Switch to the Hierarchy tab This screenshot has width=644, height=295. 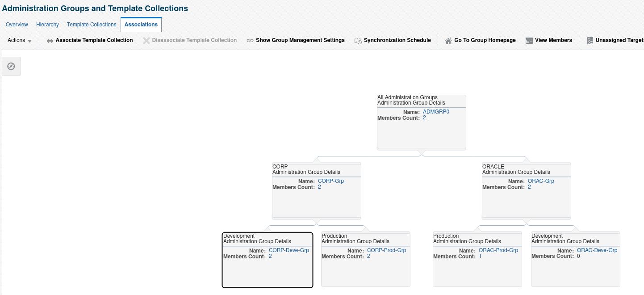pyautogui.click(x=47, y=25)
